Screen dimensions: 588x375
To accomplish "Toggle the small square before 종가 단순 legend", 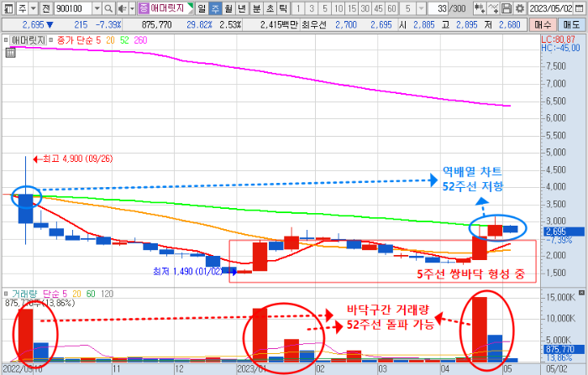I will [x=51, y=40].
